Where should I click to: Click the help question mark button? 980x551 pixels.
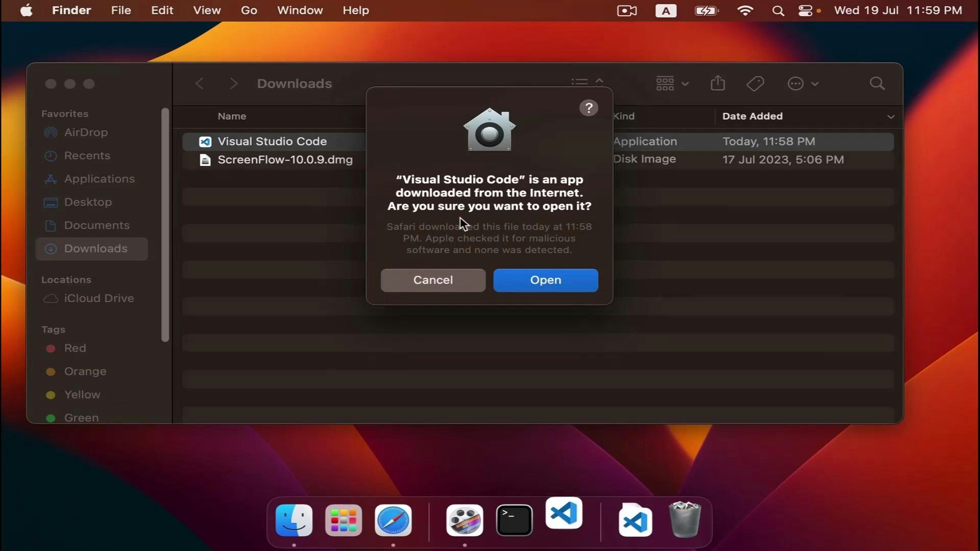589,108
